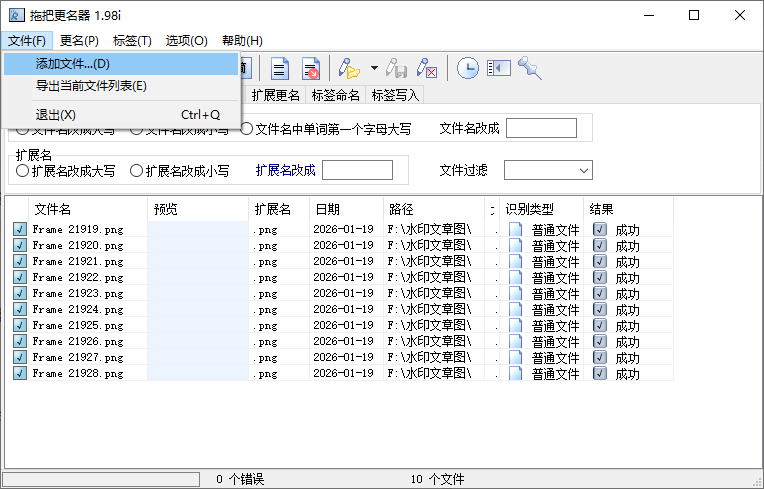Open the 更名(P) menu
The image size is (764, 489).
pos(79,40)
